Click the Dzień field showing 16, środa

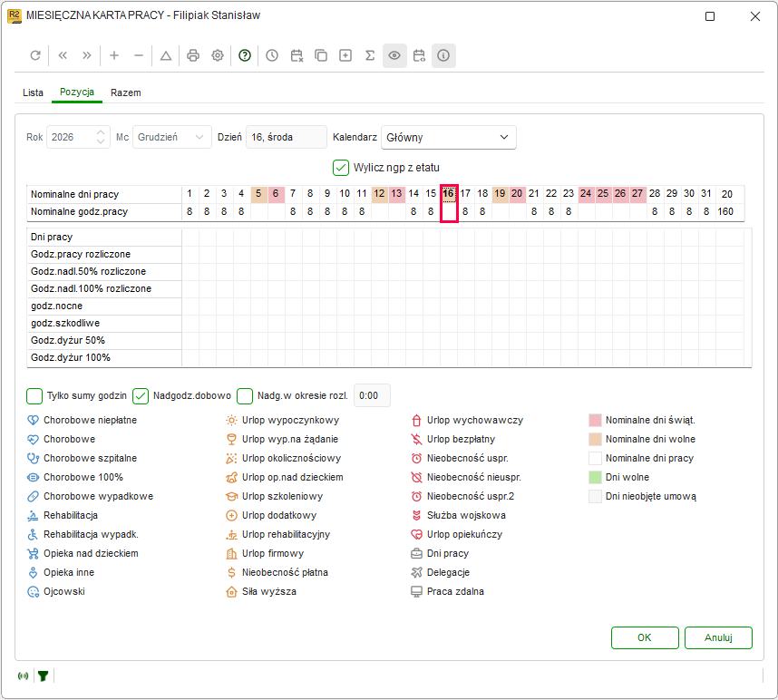point(287,138)
